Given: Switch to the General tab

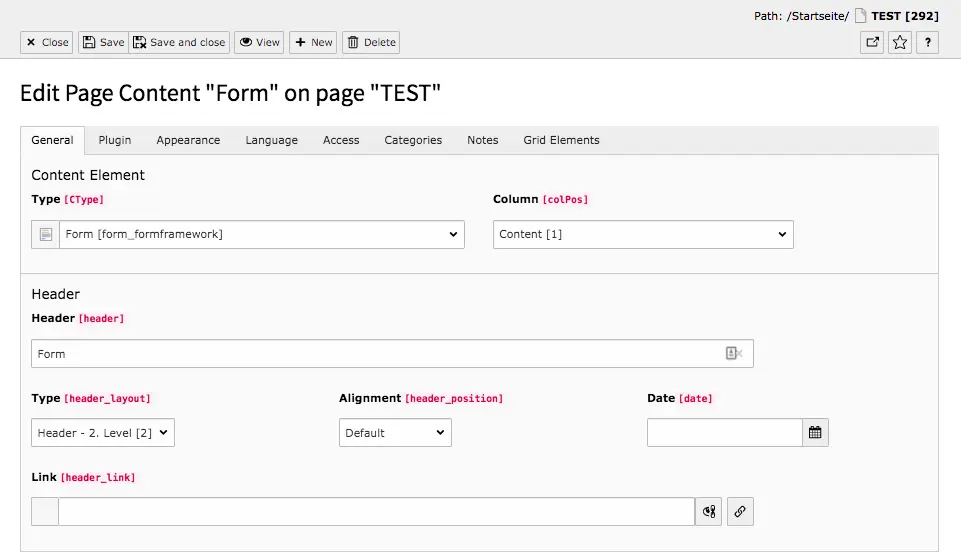Looking at the screenshot, I should click(x=53, y=140).
